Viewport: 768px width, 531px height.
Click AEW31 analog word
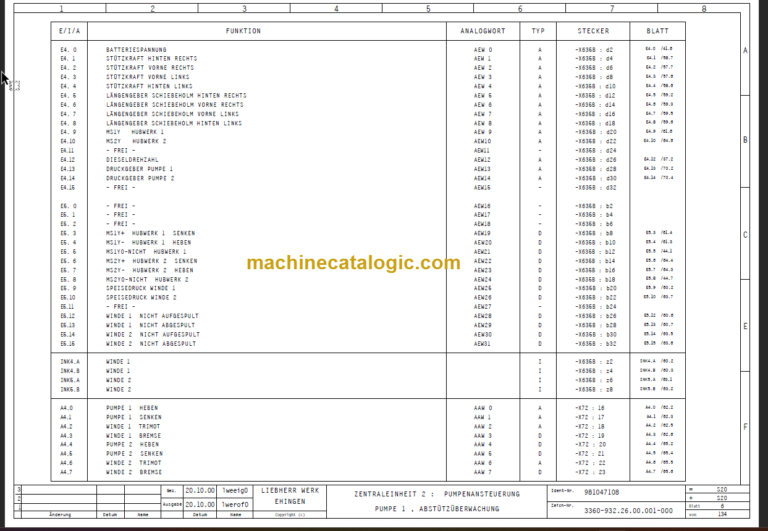(x=482, y=344)
